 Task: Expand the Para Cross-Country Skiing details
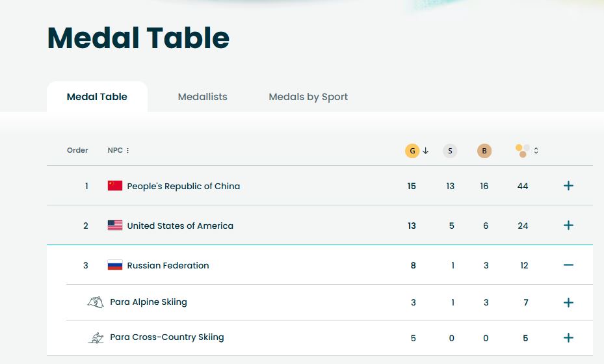click(568, 337)
